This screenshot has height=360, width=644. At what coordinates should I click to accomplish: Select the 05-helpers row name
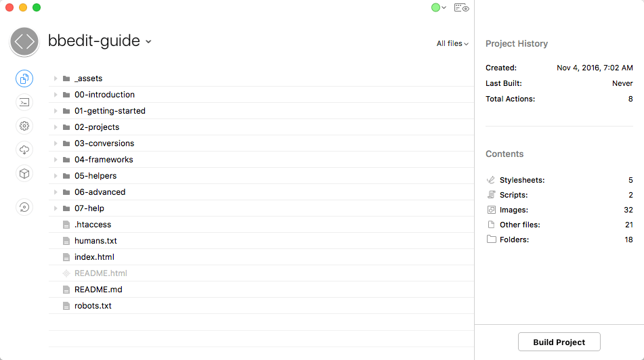pos(95,176)
